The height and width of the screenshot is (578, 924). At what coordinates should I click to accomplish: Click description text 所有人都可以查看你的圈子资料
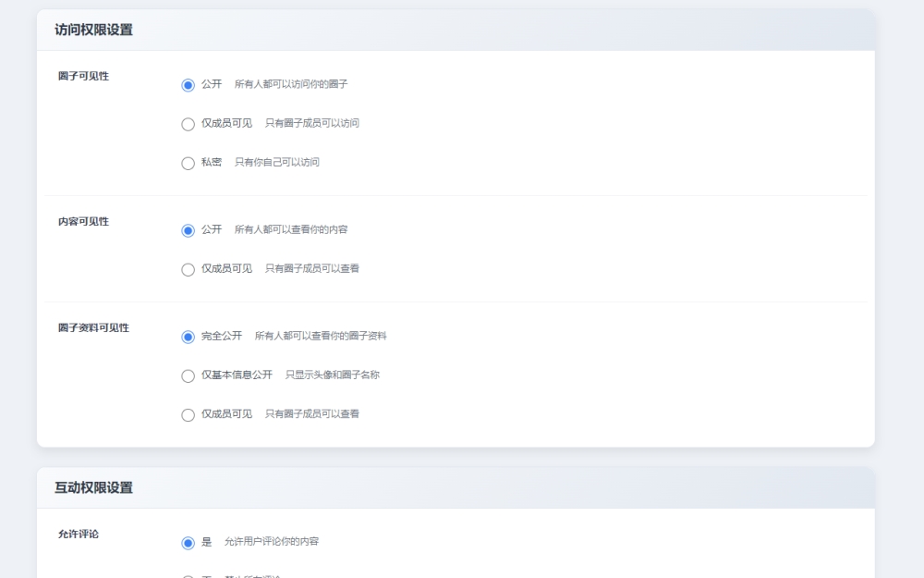tap(321, 336)
